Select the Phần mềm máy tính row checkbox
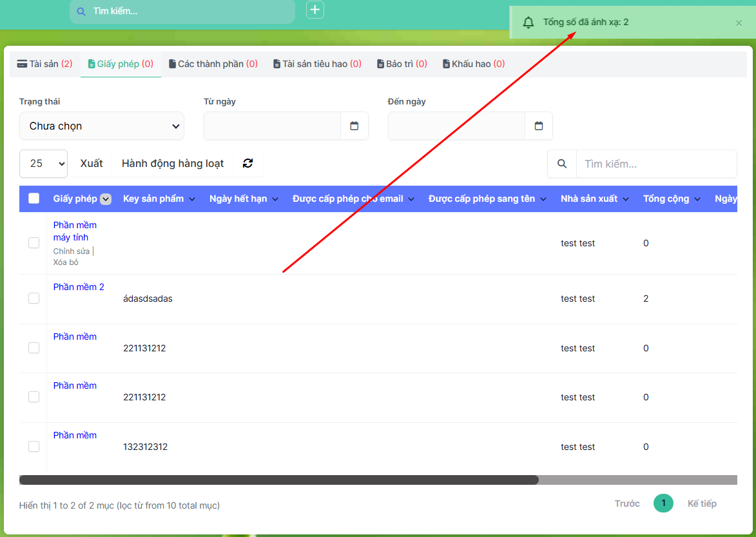 pos(34,243)
